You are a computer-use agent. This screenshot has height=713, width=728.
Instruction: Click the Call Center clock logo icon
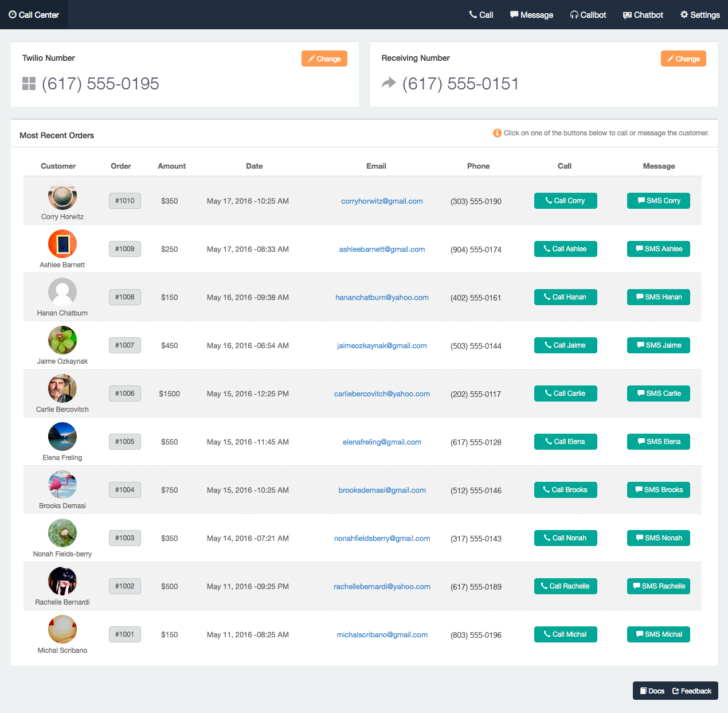13,14
